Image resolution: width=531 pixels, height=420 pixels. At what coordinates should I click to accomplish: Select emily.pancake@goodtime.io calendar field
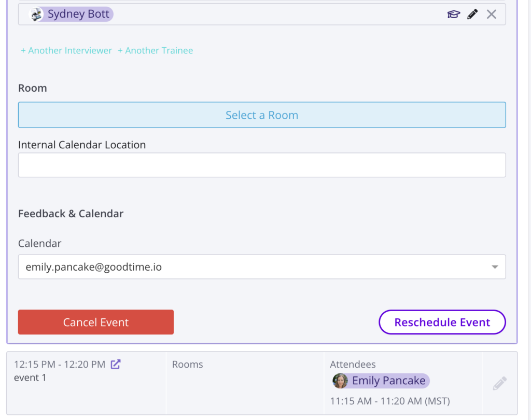[262, 267]
